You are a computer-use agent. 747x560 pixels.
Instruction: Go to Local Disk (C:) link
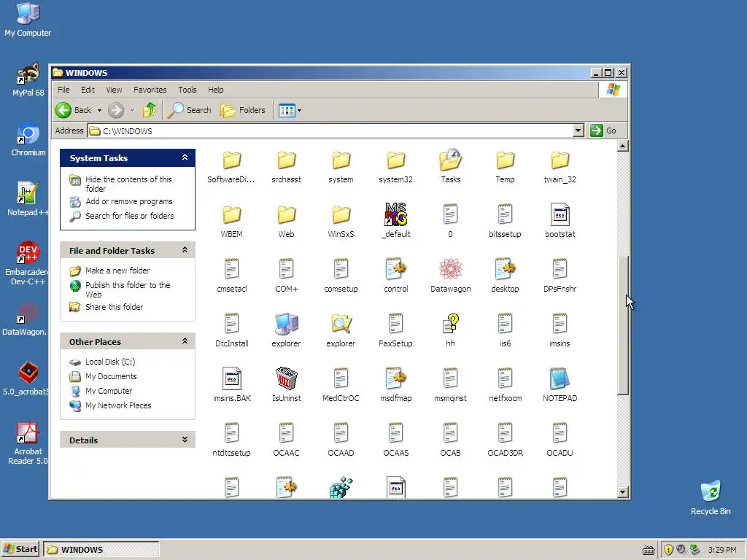point(110,362)
